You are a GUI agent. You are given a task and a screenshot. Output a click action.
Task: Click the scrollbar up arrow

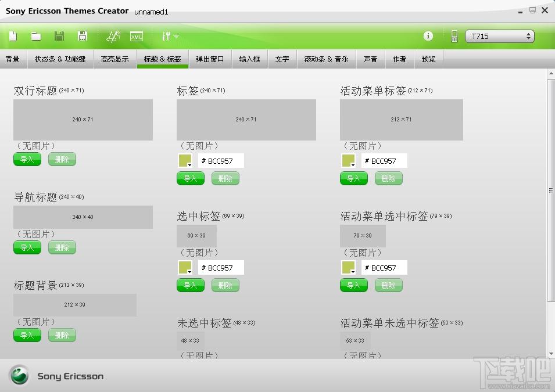tap(551, 74)
